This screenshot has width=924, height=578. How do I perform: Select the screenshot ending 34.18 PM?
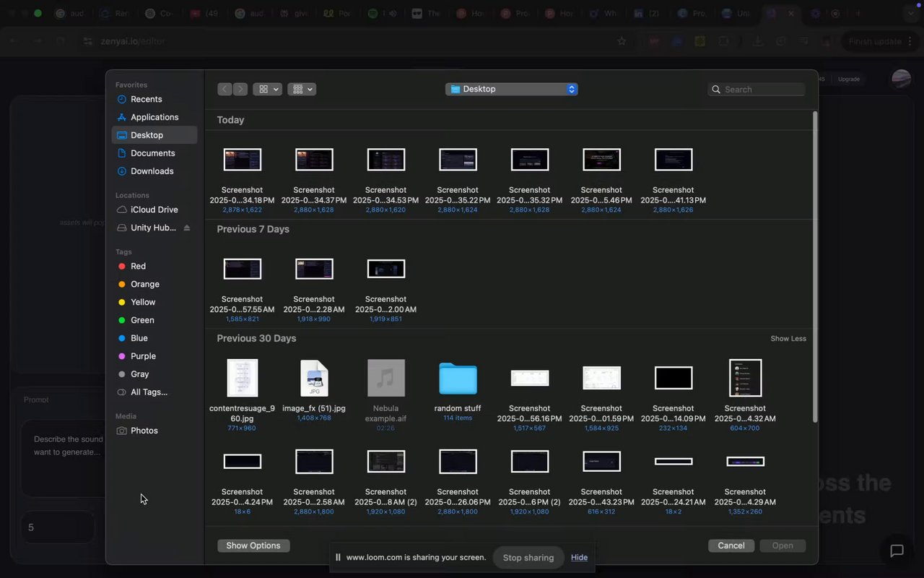click(243, 160)
